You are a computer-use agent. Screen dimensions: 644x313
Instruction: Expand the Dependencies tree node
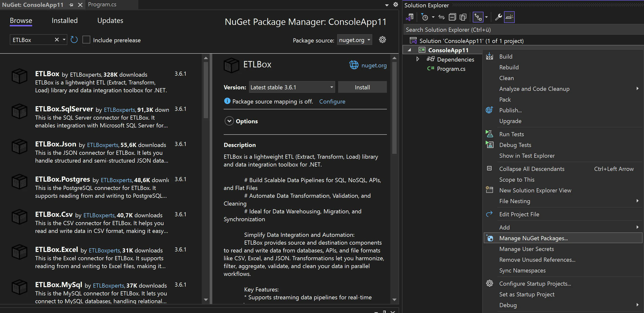click(x=417, y=59)
